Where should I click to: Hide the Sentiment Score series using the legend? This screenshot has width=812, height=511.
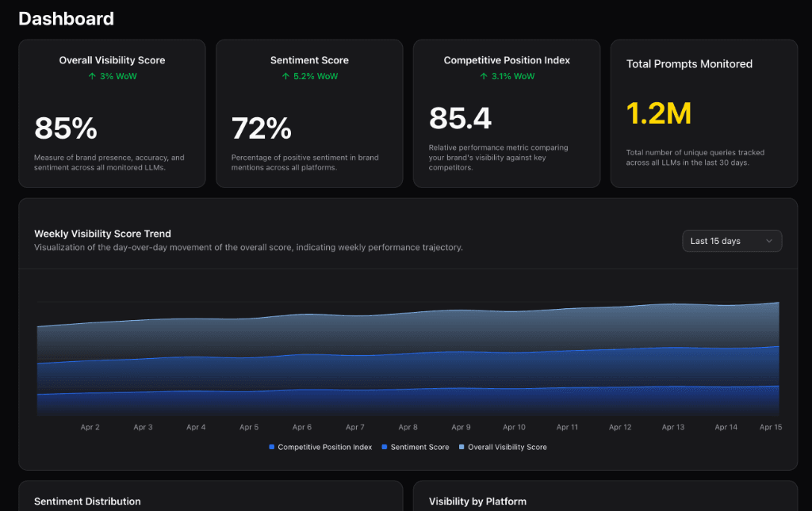coord(417,447)
